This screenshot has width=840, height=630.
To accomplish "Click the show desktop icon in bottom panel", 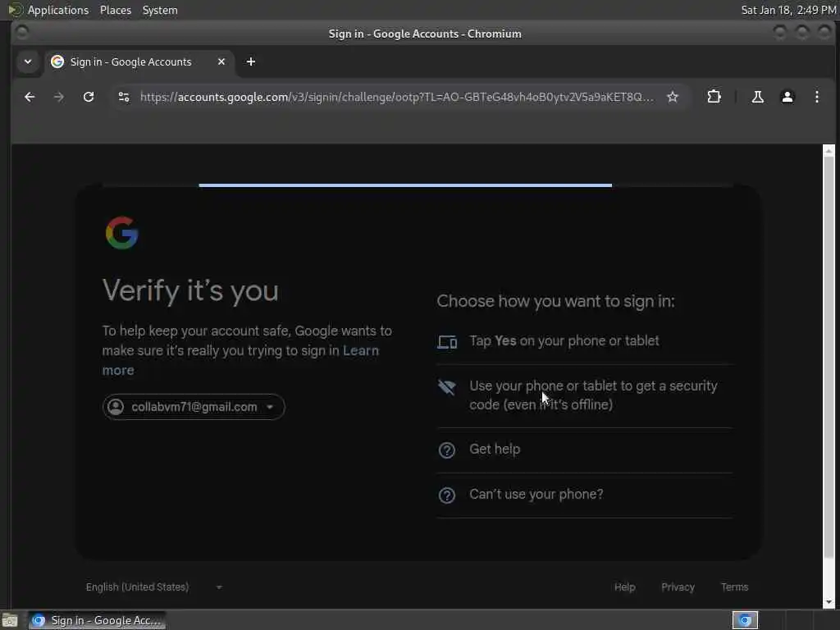I will [10, 621].
